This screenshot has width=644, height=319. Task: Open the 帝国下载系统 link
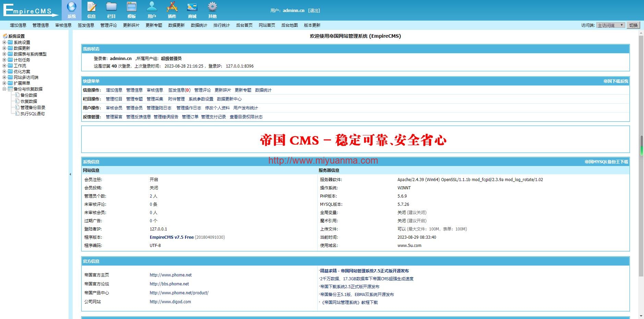[616, 81]
